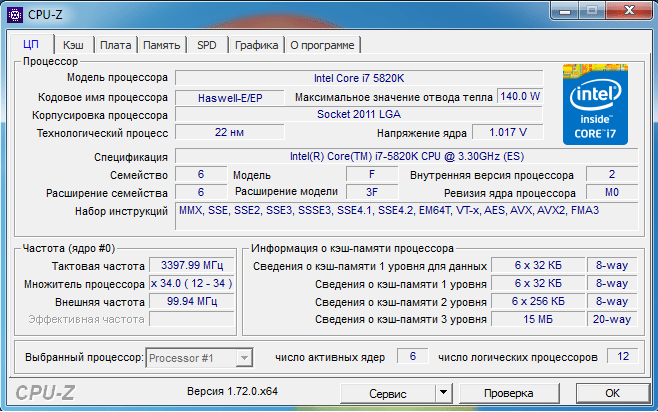Switch to the Плата tab
Image resolution: width=658 pixels, height=412 pixels.
point(115,45)
